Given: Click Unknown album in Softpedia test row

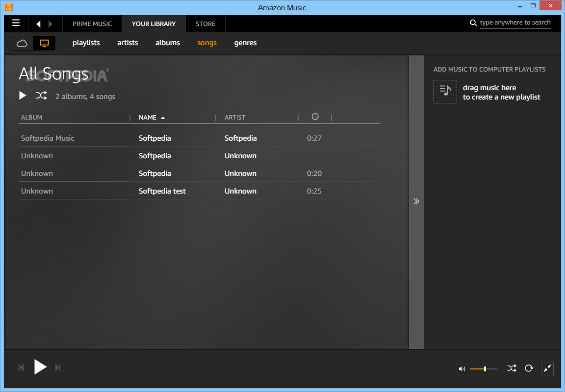Looking at the screenshot, I should [x=37, y=191].
